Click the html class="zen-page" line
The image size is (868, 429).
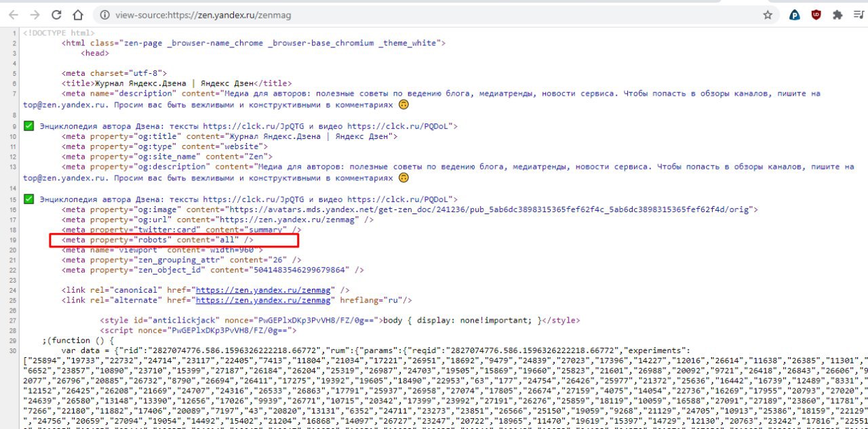[x=254, y=43]
